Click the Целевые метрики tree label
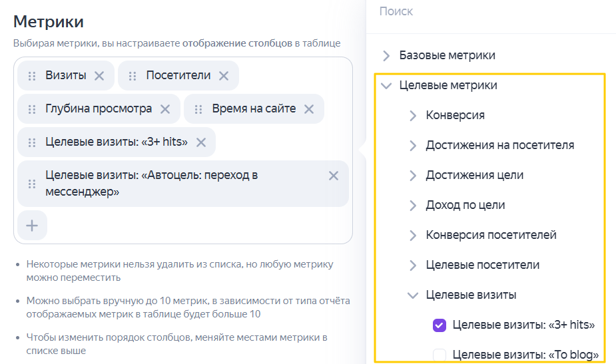Screen dimensions: 616x364 (x=448, y=85)
